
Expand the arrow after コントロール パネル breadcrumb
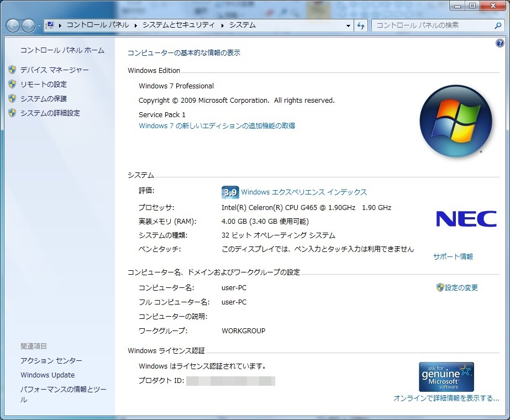(x=135, y=25)
